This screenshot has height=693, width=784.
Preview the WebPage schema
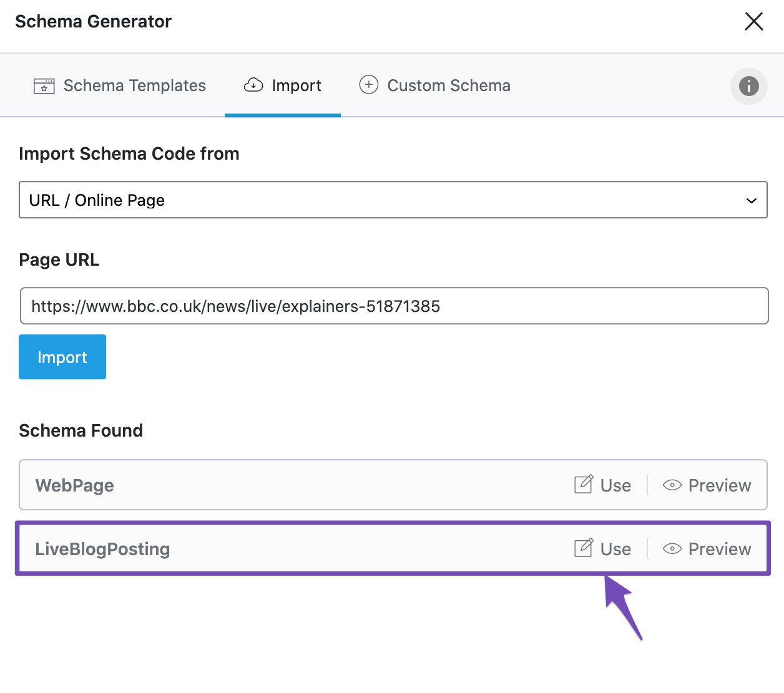pos(707,485)
